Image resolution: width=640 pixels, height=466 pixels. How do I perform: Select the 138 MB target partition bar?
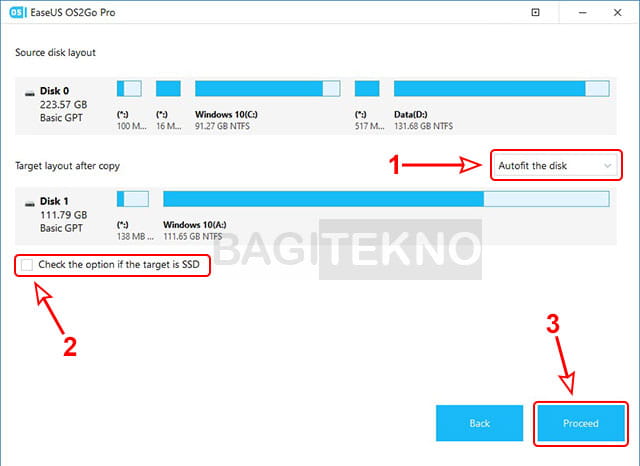point(133,199)
